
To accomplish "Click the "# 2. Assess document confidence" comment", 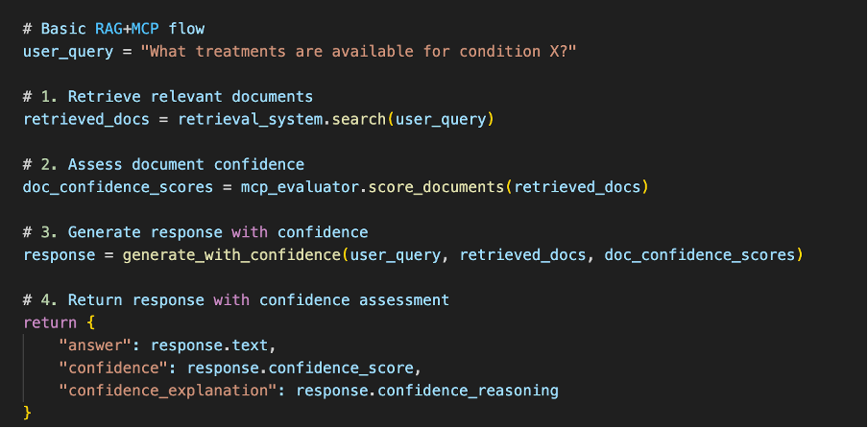I will (x=163, y=164).
